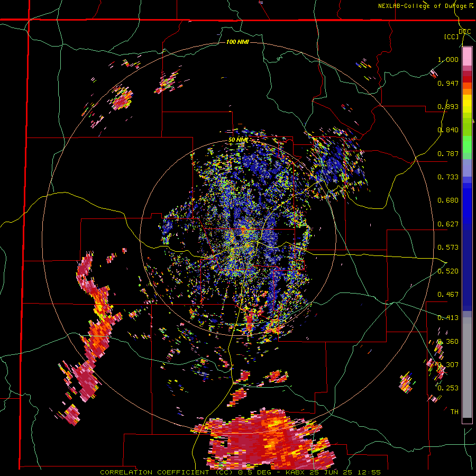Click the 0.947 legend value
Viewport: 476px width, 476px height.
click(448, 83)
